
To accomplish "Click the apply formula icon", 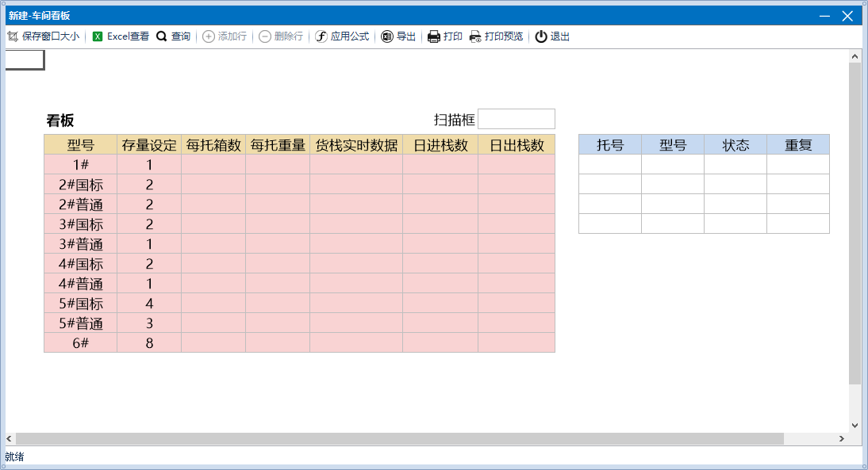I will pyautogui.click(x=321, y=36).
